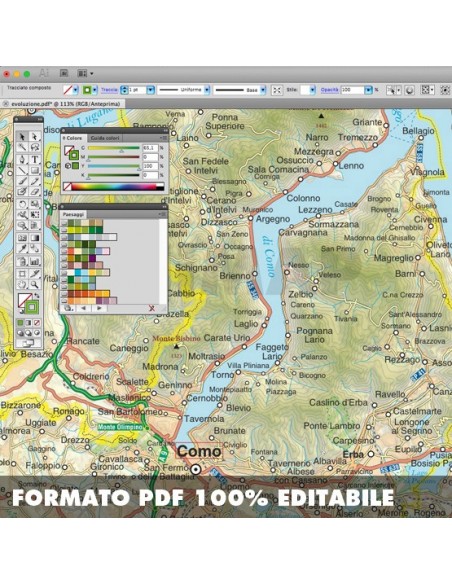Click the toolbox fill box (none)
This screenshot has height=584, width=452.
click(21, 297)
